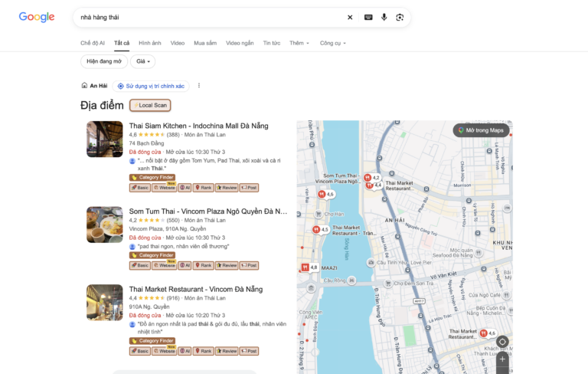Expand the Công cụ tools dropdown
This screenshot has height=374, width=588.
pyautogui.click(x=332, y=43)
